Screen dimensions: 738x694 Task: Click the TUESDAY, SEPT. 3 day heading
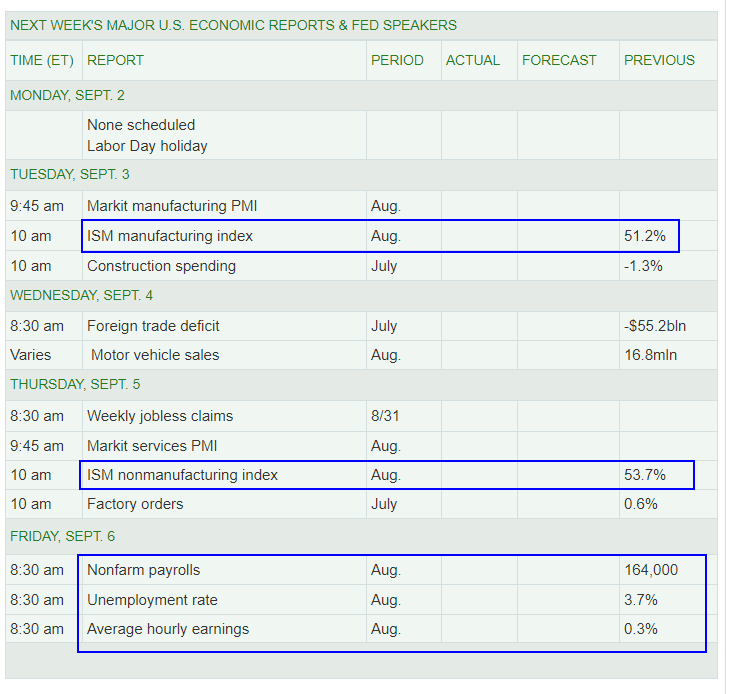pos(70,175)
